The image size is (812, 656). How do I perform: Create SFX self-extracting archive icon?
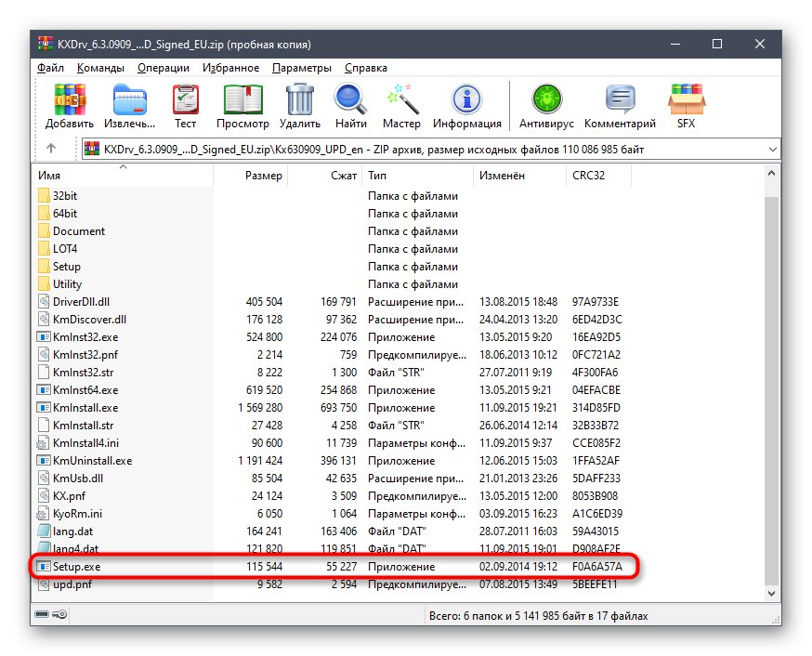click(x=687, y=99)
